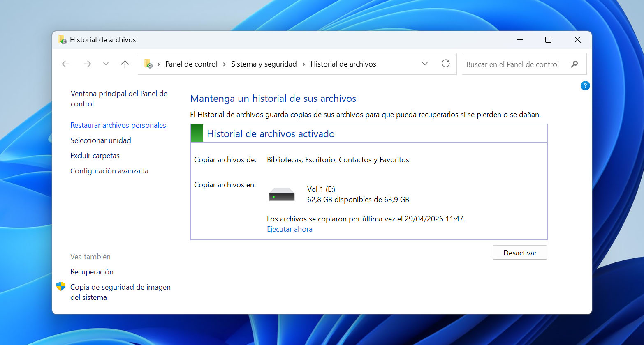The height and width of the screenshot is (345, 644).
Task: Close the Historial de archivos window
Action: 577,40
